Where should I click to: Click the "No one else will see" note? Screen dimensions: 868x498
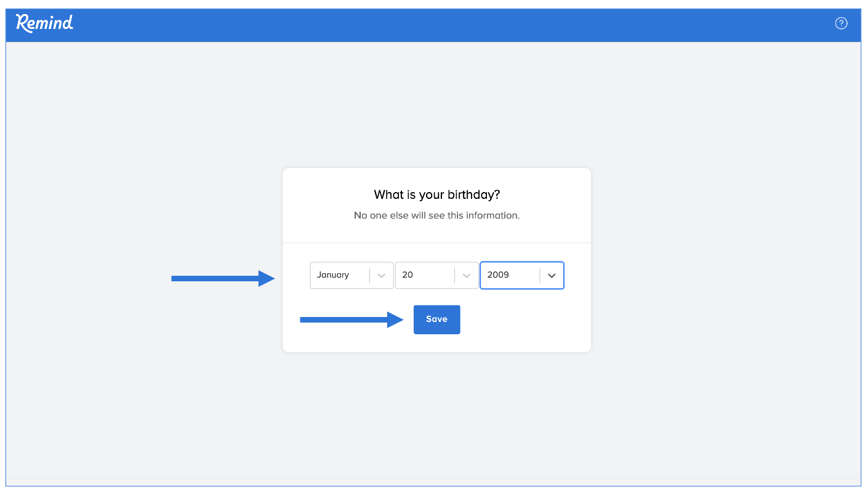pyautogui.click(x=436, y=215)
